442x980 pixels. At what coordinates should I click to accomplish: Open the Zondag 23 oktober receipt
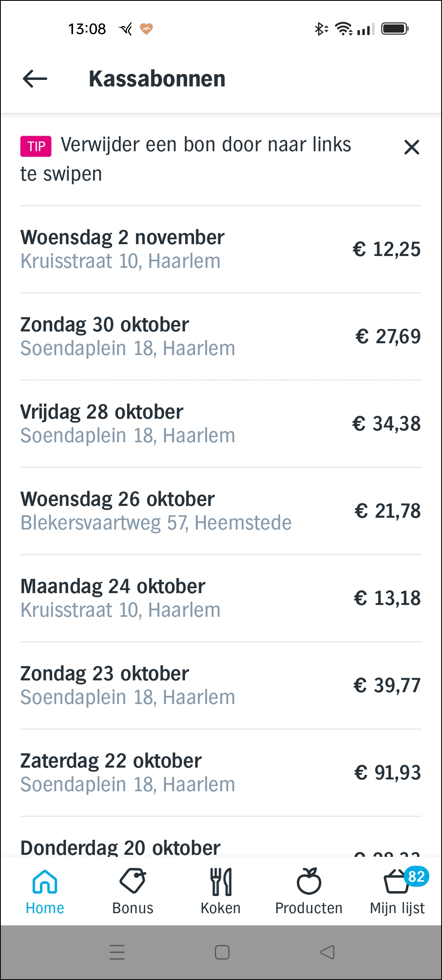point(221,686)
